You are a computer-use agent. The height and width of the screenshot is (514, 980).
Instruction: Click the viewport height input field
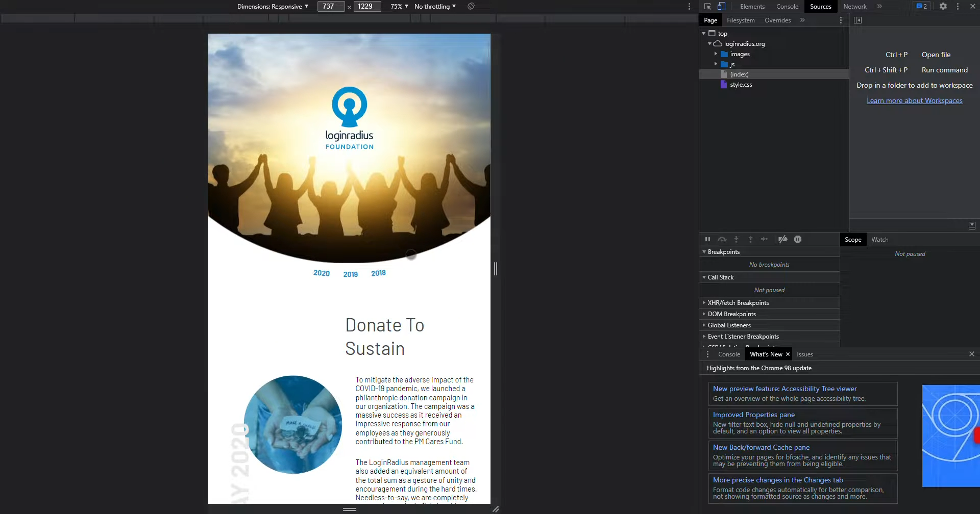(366, 7)
